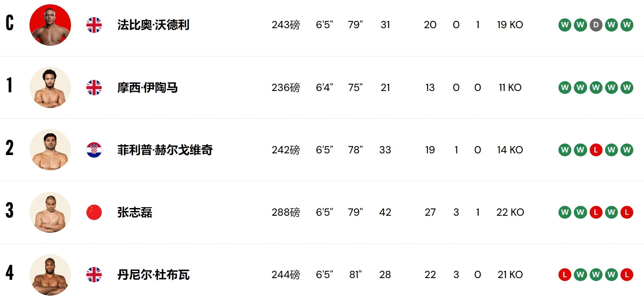
Task: Open boxer profile link 丹尼尔·杜布瓦
Action: click(x=153, y=275)
